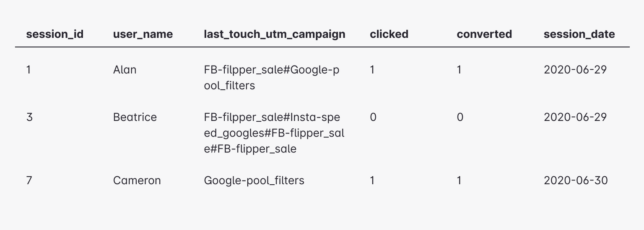Image resolution: width=644 pixels, height=230 pixels.
Task: Select session ID 7 cell
Action: [x=29, y=180]
